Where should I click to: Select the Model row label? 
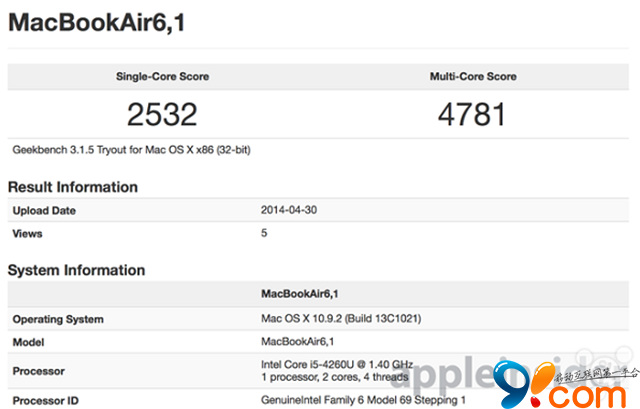(x=28, y=342)
